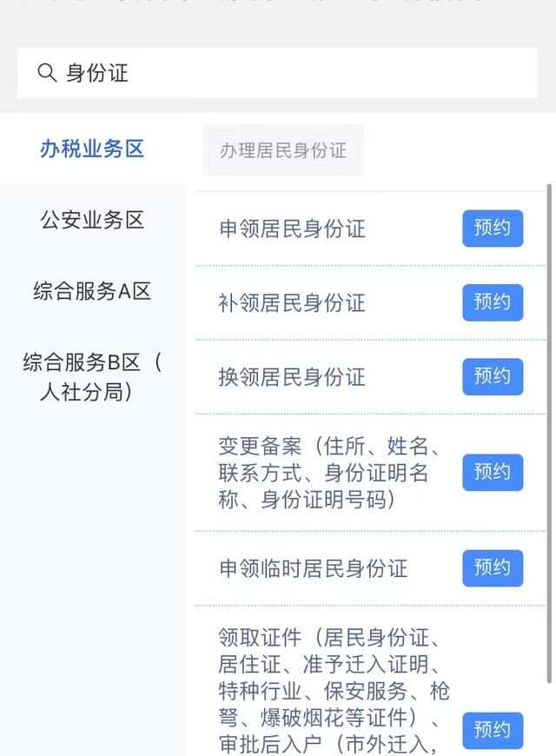
Task: Book 换领居民身份证 with 预约 button
Action: (493, 376)
